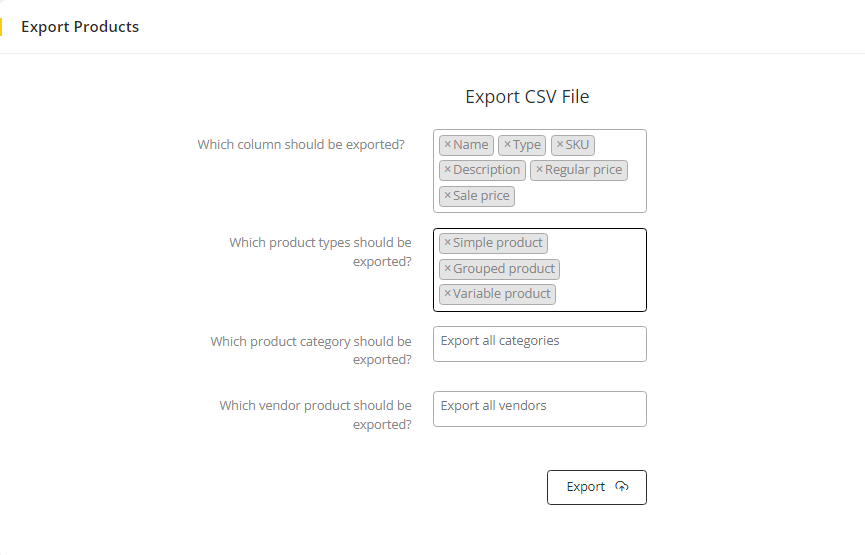Click the Grouped product tag label
The width and height of the screenshot is (865, 555).
pos(504,269)
